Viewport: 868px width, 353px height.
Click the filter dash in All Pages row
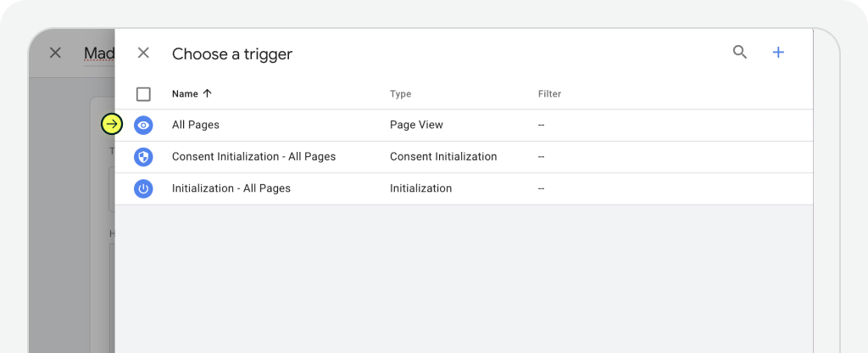(541, 126)
